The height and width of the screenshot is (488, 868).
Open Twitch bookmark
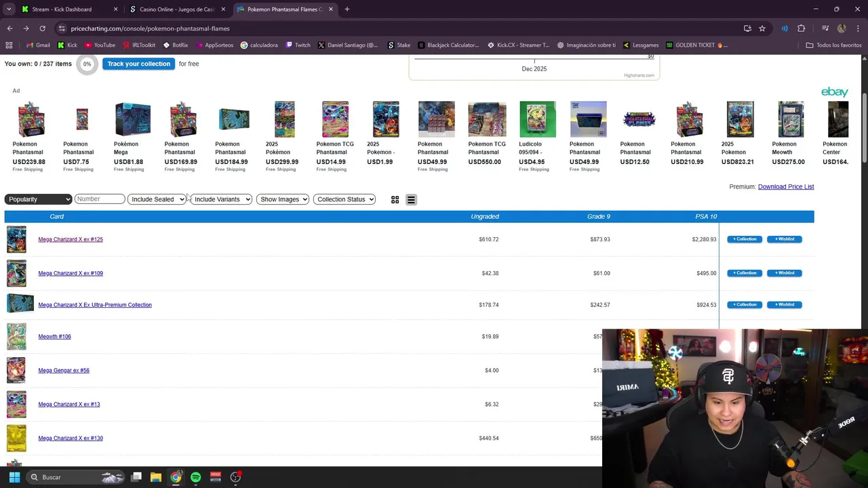click(298, 45)
